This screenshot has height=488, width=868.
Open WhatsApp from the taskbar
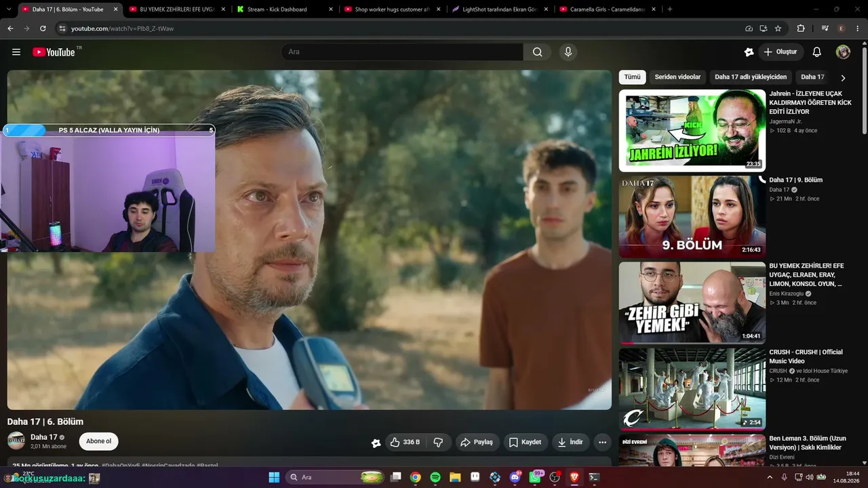(536, 477)
